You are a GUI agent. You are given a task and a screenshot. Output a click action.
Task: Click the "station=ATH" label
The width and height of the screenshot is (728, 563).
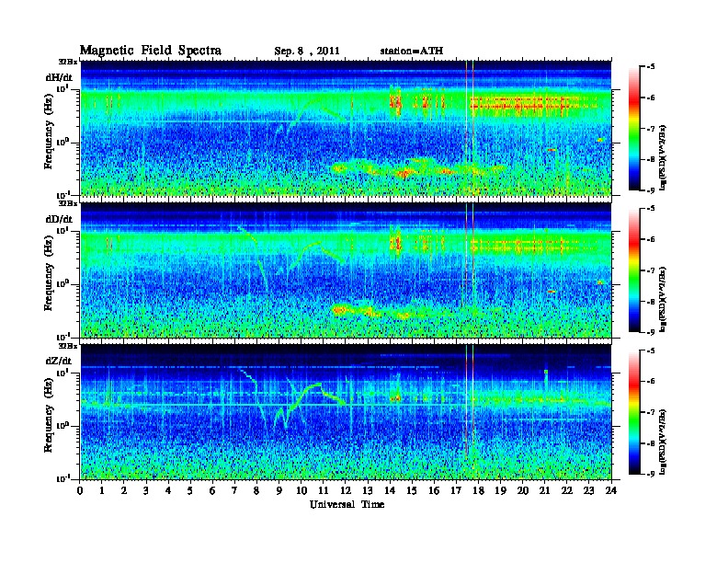click(x=412, y=51)
